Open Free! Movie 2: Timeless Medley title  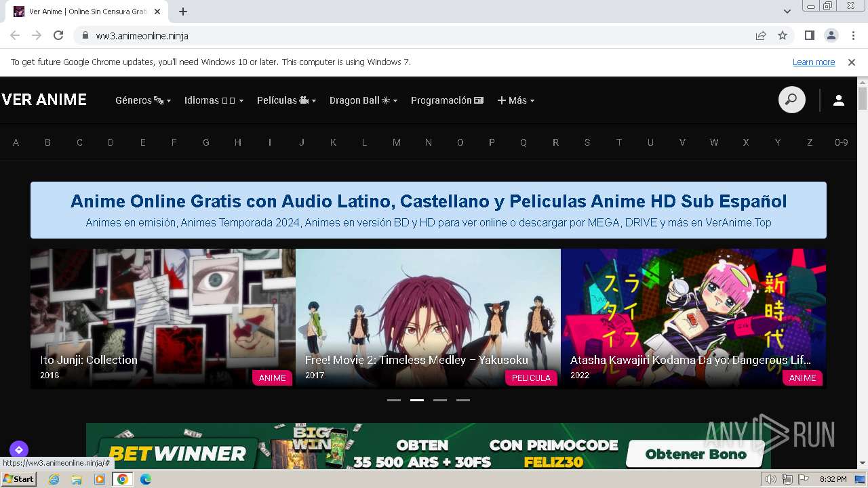tap(416, 360)
